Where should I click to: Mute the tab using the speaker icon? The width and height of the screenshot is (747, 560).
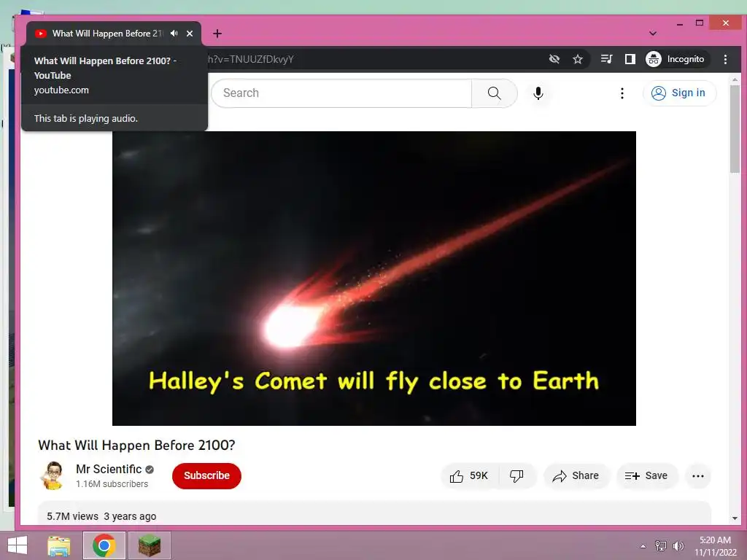(174, 34)
